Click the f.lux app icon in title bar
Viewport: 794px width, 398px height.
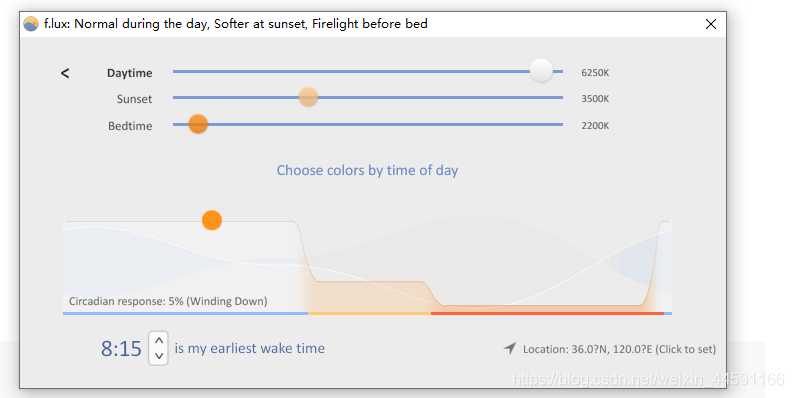[x=31, y=24]
